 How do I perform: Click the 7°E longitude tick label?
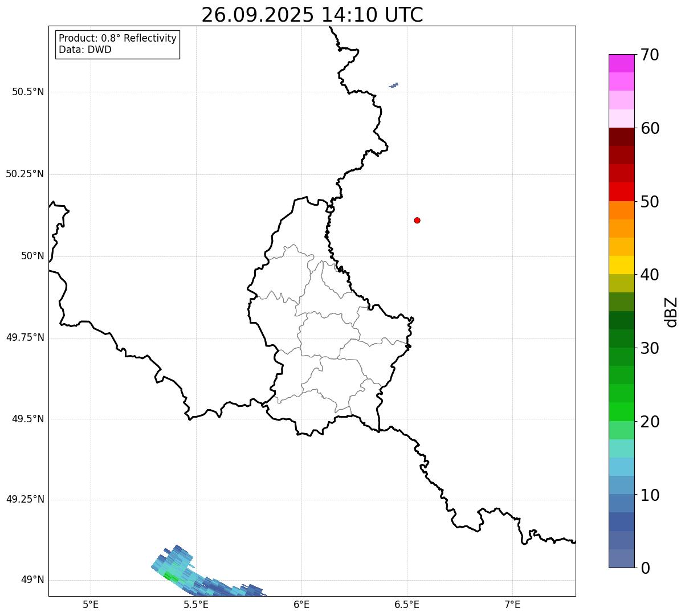(512, 604)
